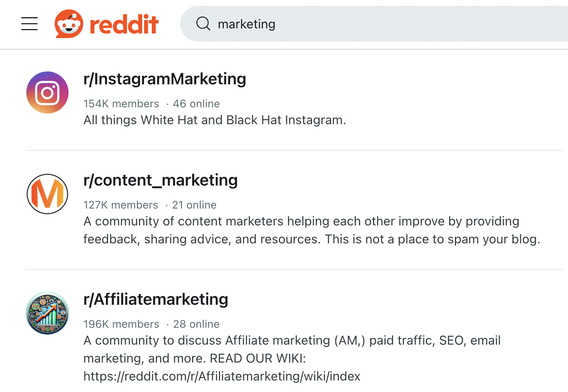Open r/Affiliatemarketing subreddit
Viewport: 568px width, 392px height.
point(155,299)
